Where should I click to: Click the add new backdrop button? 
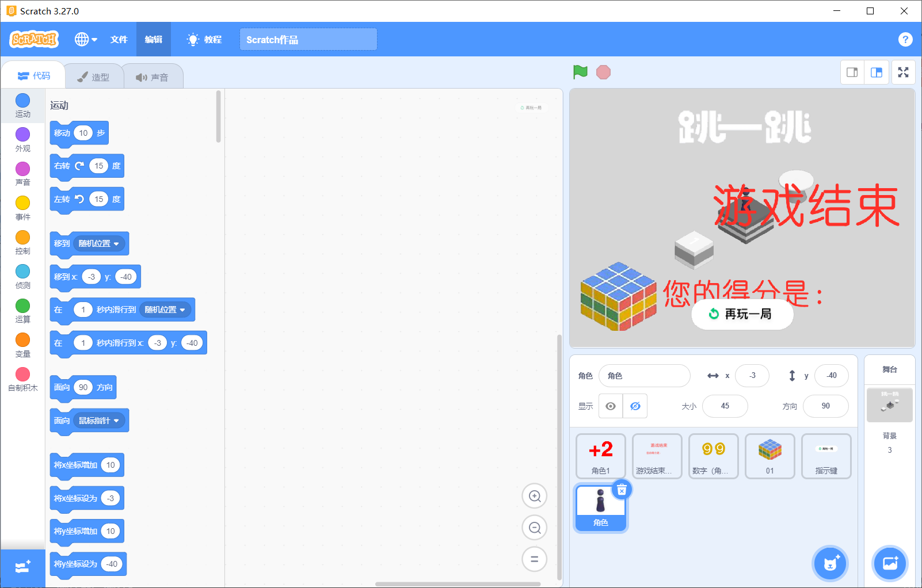[x=889, y=564]
